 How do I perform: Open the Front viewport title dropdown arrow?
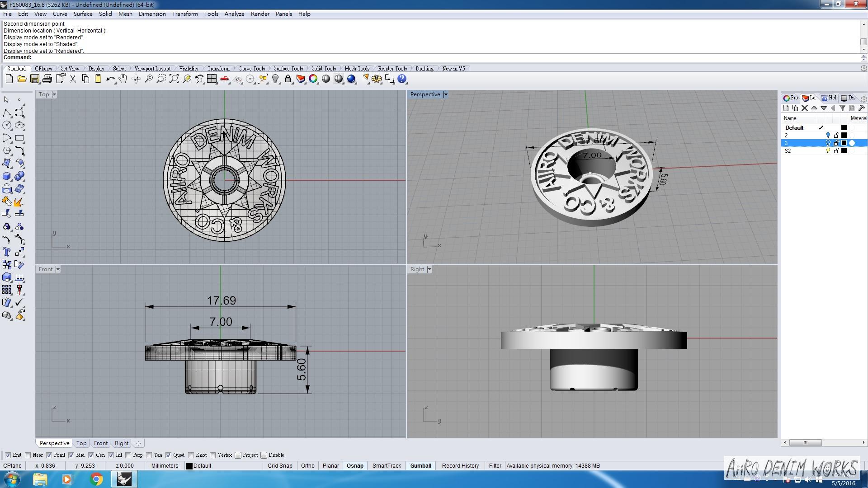point(58,269)
